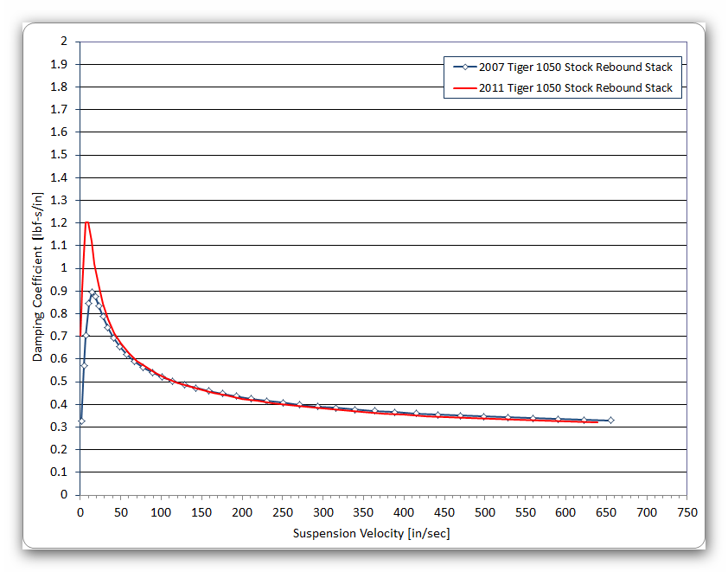Click the 100 tick label on x-axis
728x572 pixels.
click(161, 512)
